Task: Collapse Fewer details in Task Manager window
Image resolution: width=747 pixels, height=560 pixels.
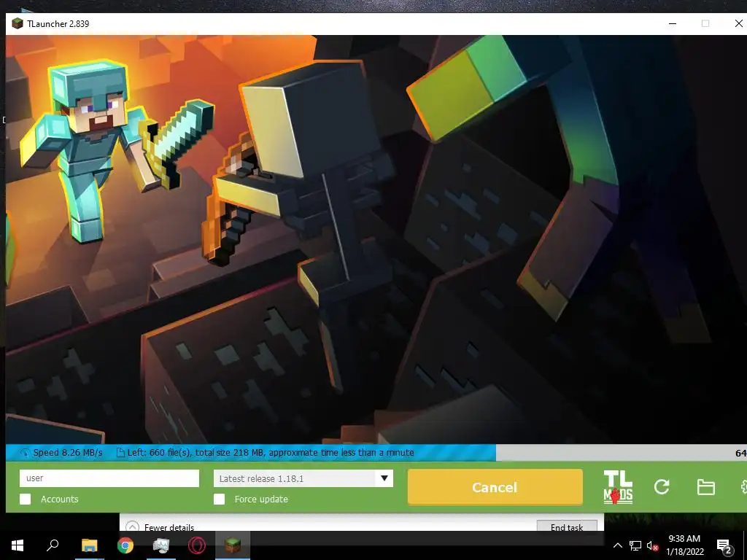Action: (x=160, y=527)
